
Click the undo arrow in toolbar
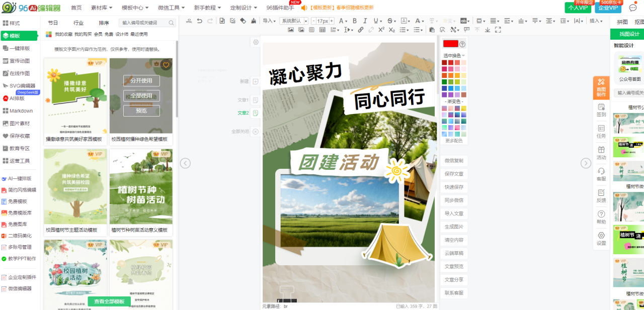tap(200, 21)
